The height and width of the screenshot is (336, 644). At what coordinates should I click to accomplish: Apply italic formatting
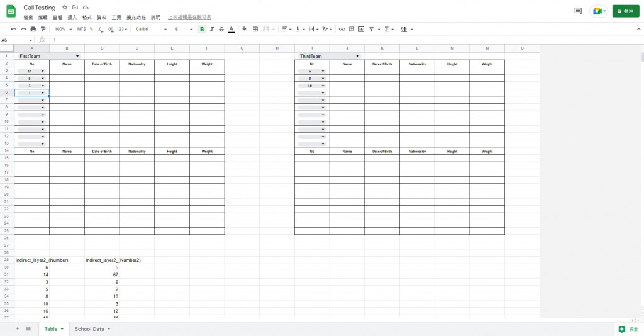[x=211, y=29]
